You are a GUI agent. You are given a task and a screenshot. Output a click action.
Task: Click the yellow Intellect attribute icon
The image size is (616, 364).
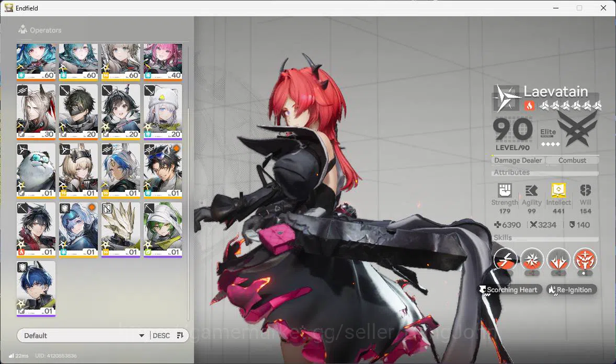[558, 190]
